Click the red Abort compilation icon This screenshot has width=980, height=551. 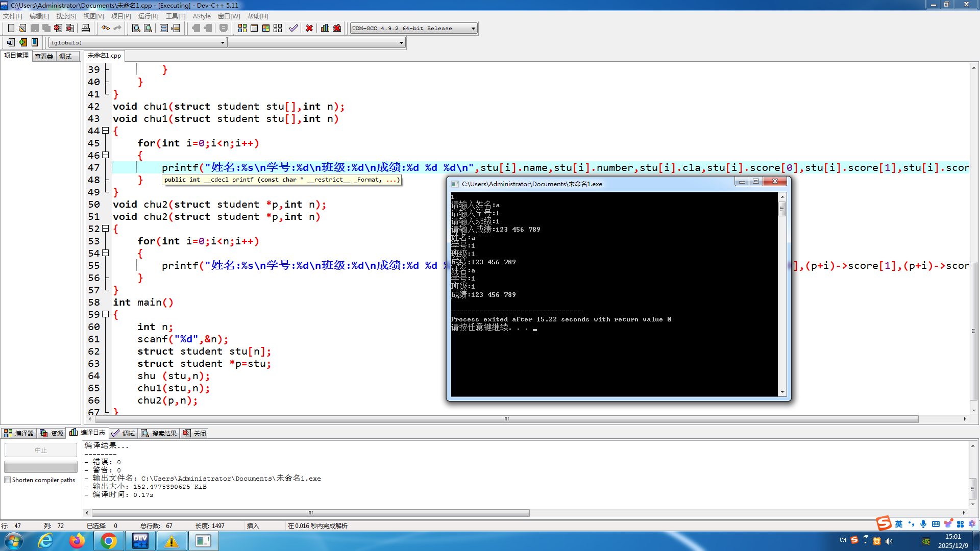tap(309, 28)
